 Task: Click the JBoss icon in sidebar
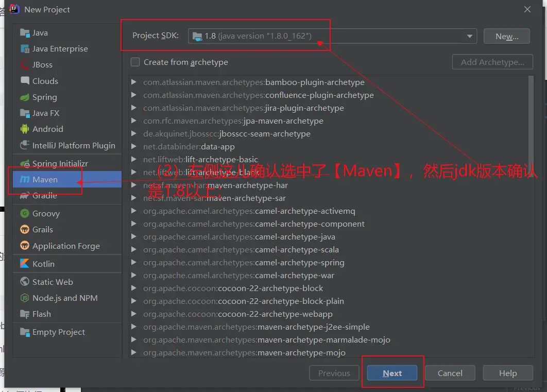click(25, 65)
